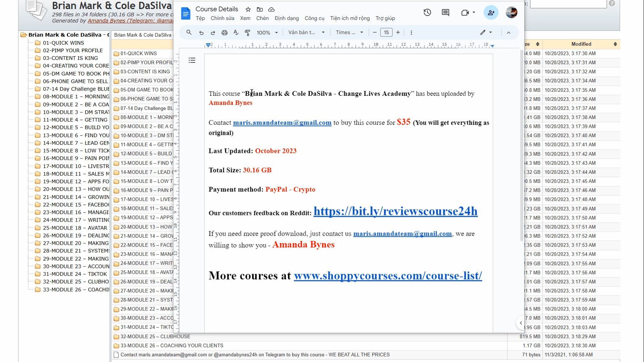
Task: Open the Chèn menu
Action: [262, 18]
